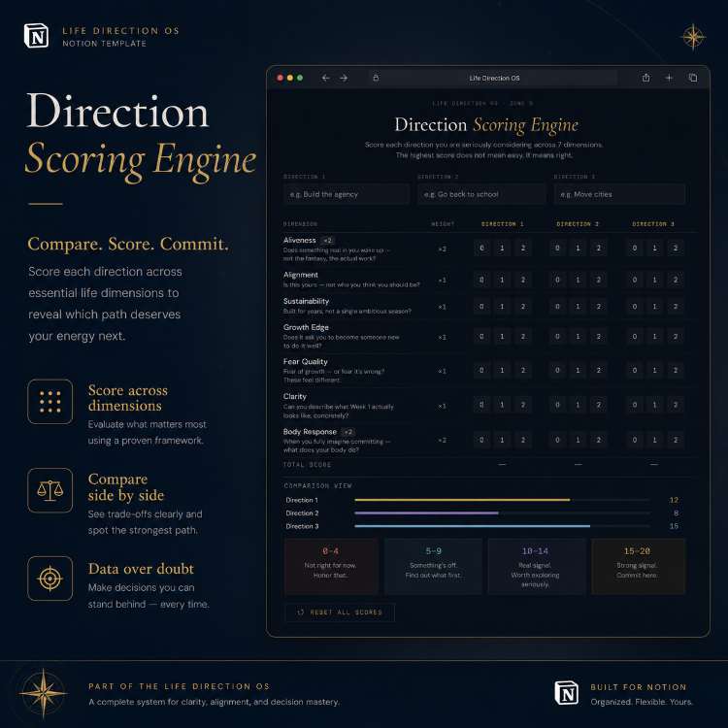Score Growth Edge 2 for Direction 2
This screenshot has width=728, height=728.
point(599,336)
